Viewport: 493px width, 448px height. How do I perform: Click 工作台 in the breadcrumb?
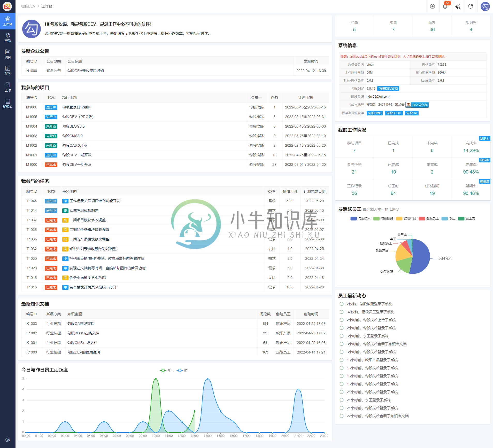coord(47,6)
